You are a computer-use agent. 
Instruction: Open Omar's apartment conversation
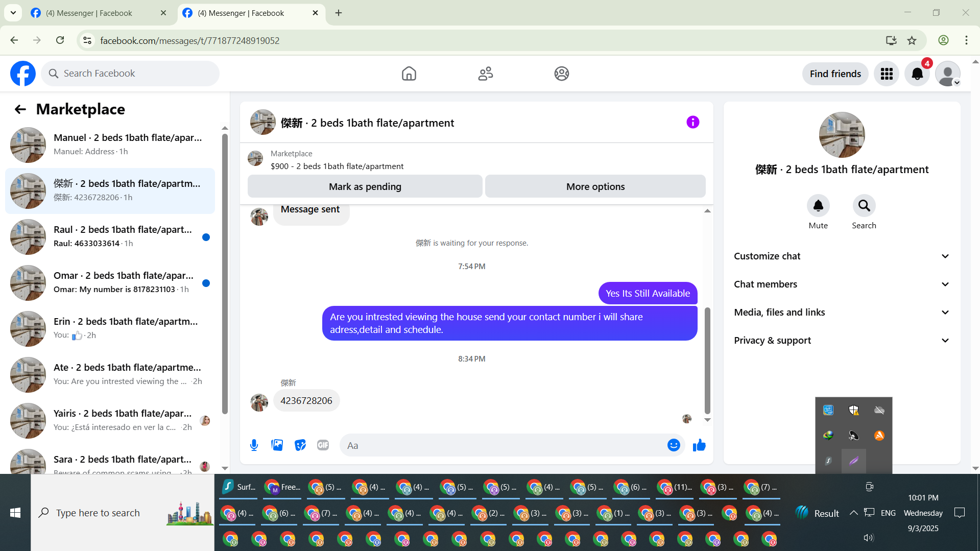tap(110, 282)
